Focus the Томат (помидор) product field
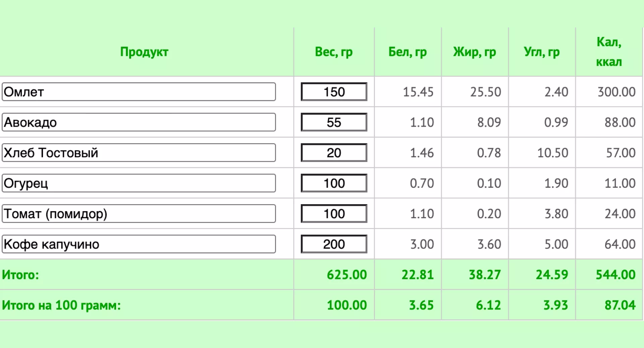The width and height of the screenshot is (644, 348). 139,214
